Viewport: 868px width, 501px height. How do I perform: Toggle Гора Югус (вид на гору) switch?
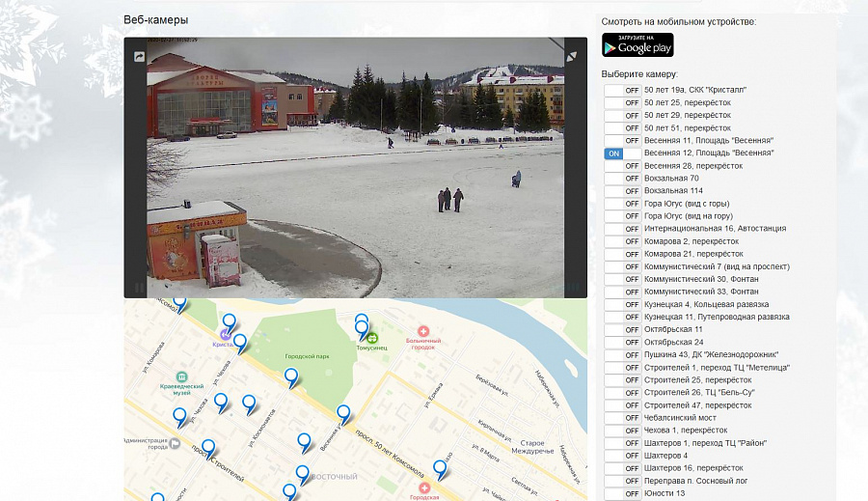coord(623,216)
